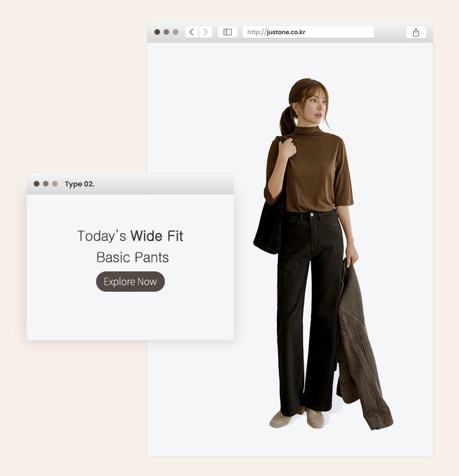Click the Basic Pants text
Image resolution: width=459 pixels, height=476 pixels.
[x=132, y=257]
